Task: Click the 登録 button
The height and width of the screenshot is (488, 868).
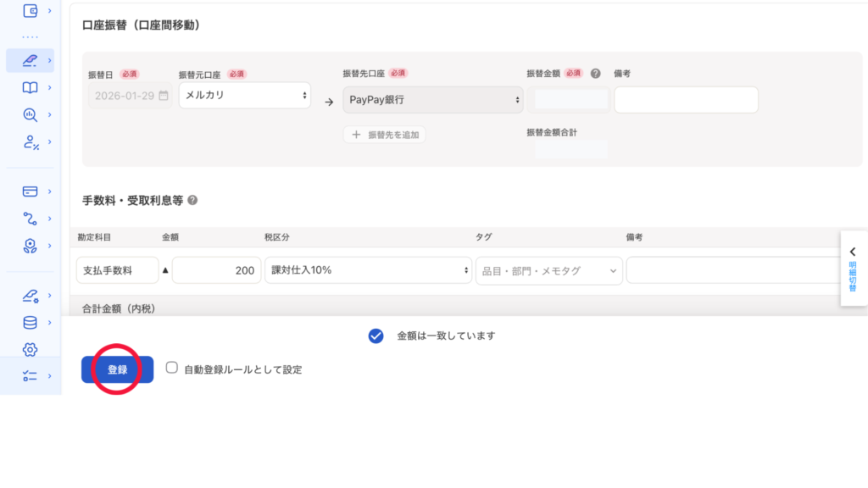Action: [x=117, y=369]
